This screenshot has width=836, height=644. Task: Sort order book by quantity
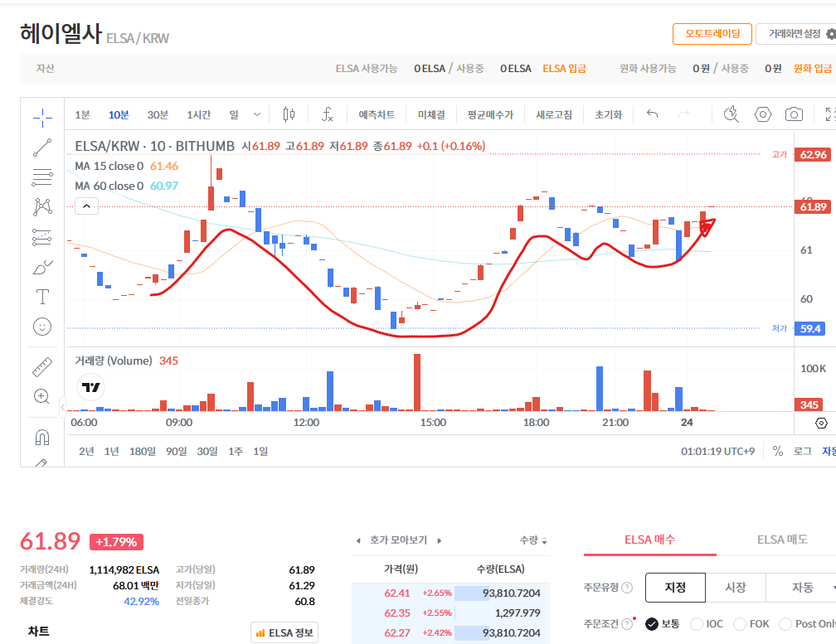point(533,540)
